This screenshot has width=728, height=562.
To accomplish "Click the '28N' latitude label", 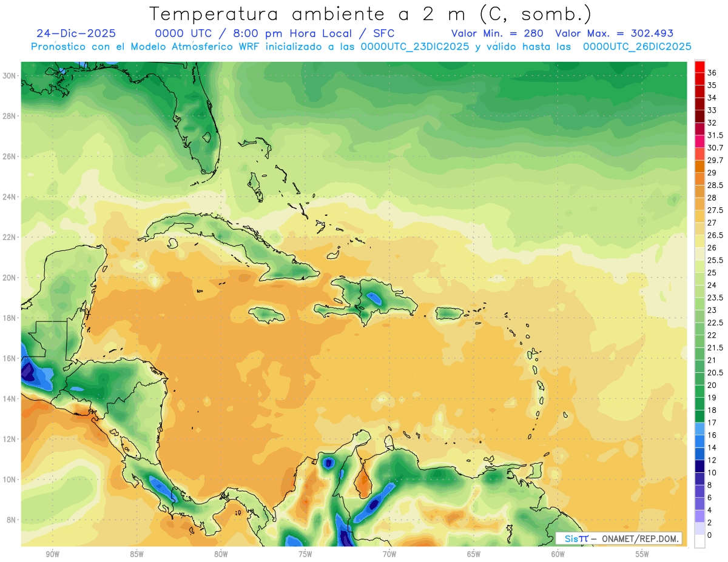I will (x=10, y=116).
